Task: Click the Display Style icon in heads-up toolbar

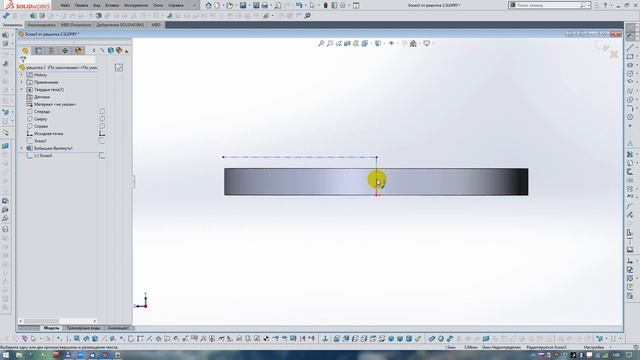Action: coord(378,43)
